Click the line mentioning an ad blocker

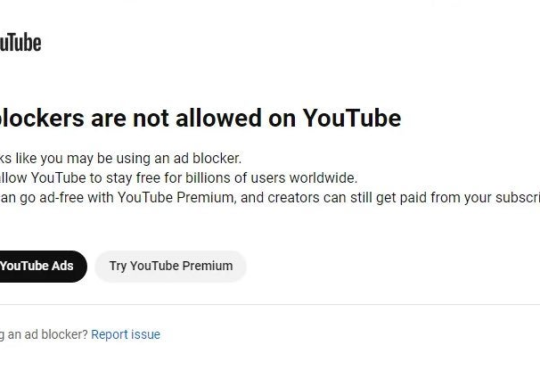pos(121,158)
